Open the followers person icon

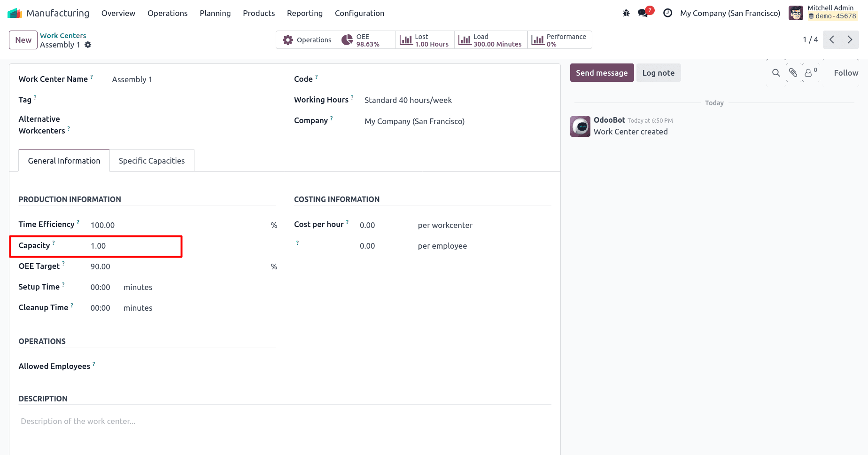(x=809, y=73)
